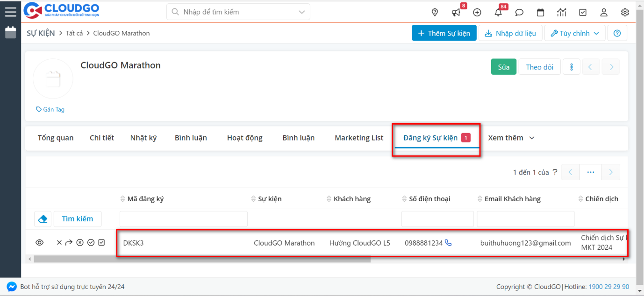Click the horizontal scrollbar under the table
The height and width of the screenshot is (296, 644).
coord(201,259)
